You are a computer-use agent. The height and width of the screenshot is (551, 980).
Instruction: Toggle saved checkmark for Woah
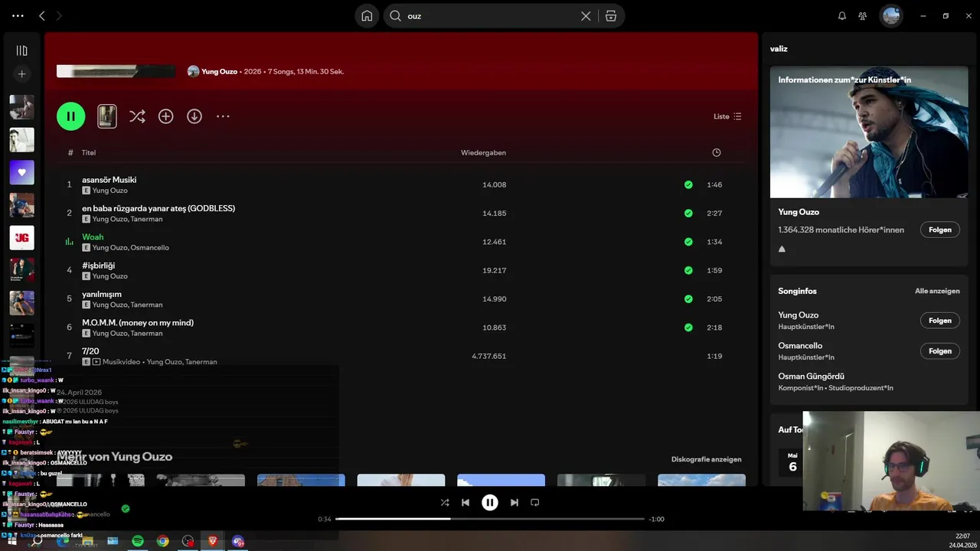(688, 242)
